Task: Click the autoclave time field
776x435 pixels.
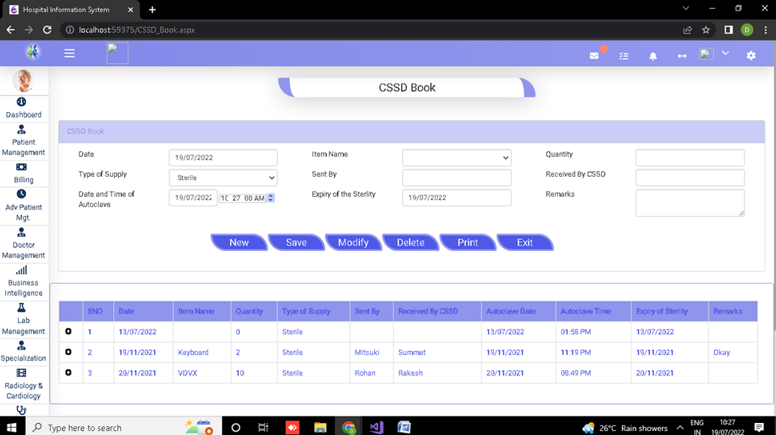Action: pos(243,198)
